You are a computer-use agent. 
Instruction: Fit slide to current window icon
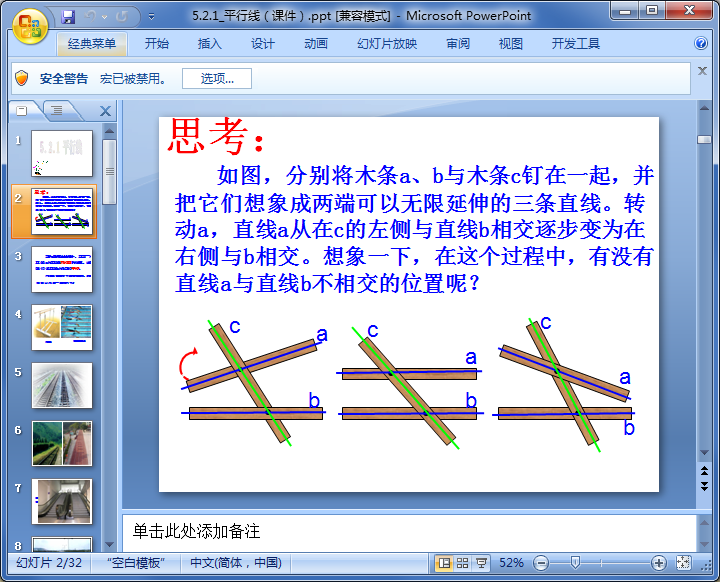[x=683, y=563]
